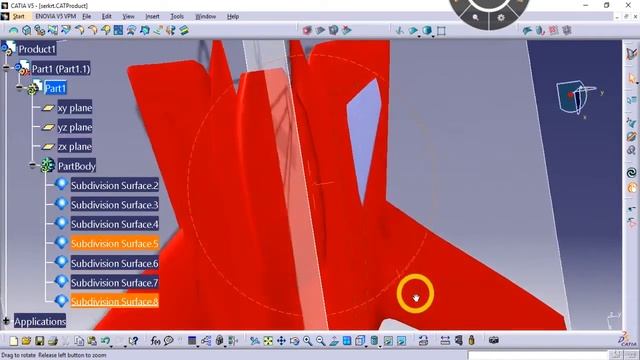The image size is (640, 360).
Task: Select the zx plane item
Action: click(75, 146)
